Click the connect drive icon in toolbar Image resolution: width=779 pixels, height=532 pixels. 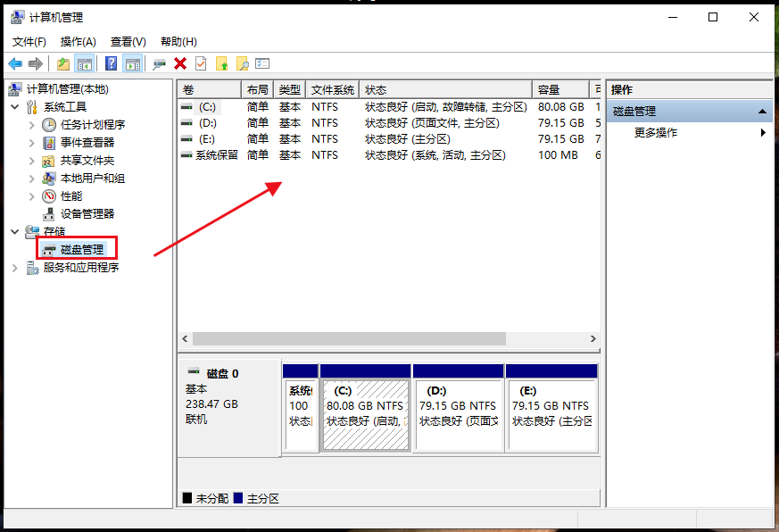(159, 63)
